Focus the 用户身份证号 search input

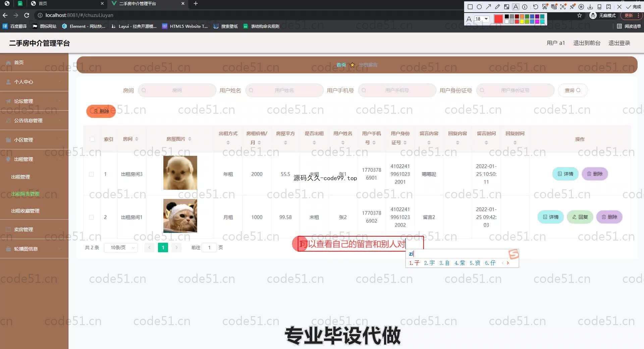[x=515, y=90]
